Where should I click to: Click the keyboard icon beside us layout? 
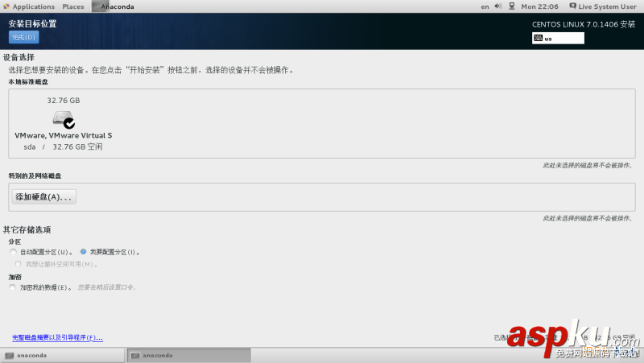click(539, 38)
